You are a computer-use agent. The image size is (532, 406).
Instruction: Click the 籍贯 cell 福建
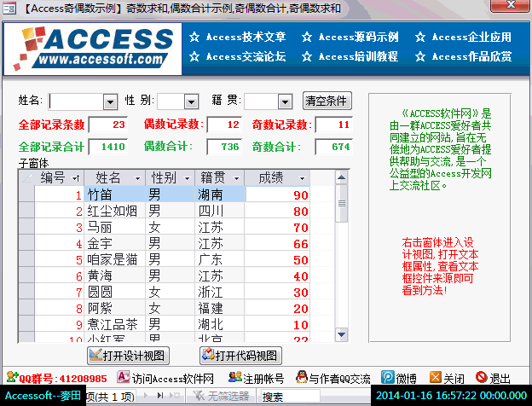point(219,308)
